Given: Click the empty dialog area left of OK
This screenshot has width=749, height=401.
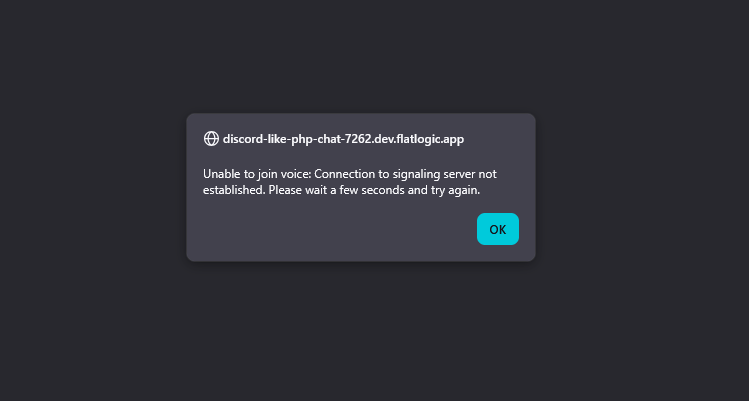Looking at the screenshot, I should [x=330, y=229].
